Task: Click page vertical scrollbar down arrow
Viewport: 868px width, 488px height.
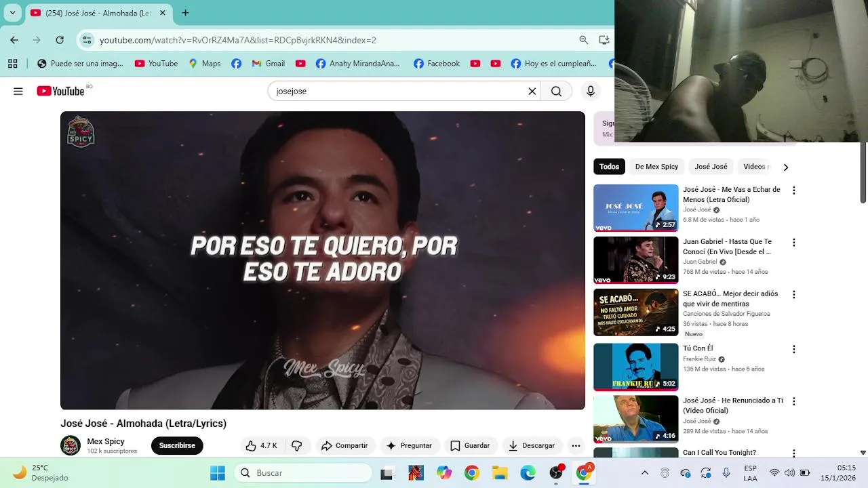Action: click(863, 453)
